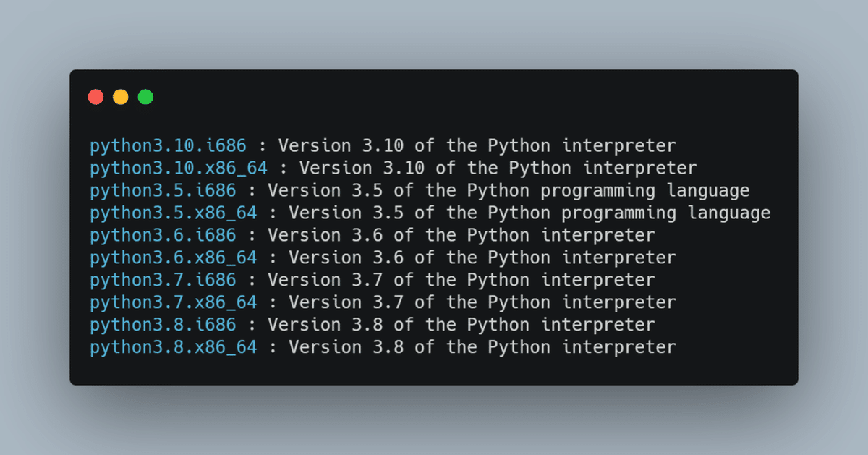Click the python3.7.x86_64 interpreter description text
Viewport: 868px width, 455px height.
482,303
